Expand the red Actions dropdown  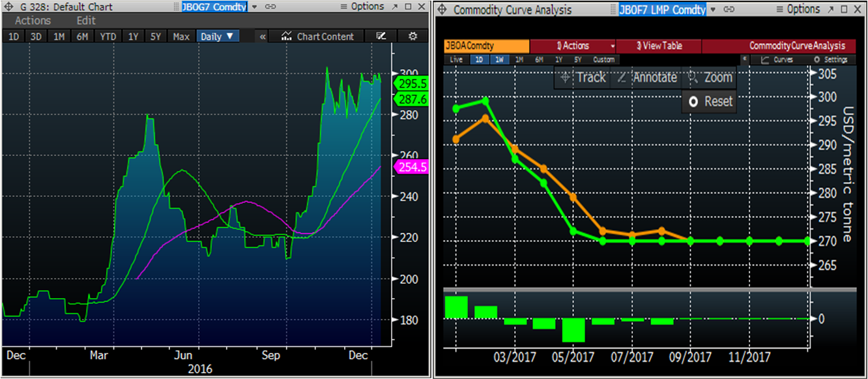[573, 46]
